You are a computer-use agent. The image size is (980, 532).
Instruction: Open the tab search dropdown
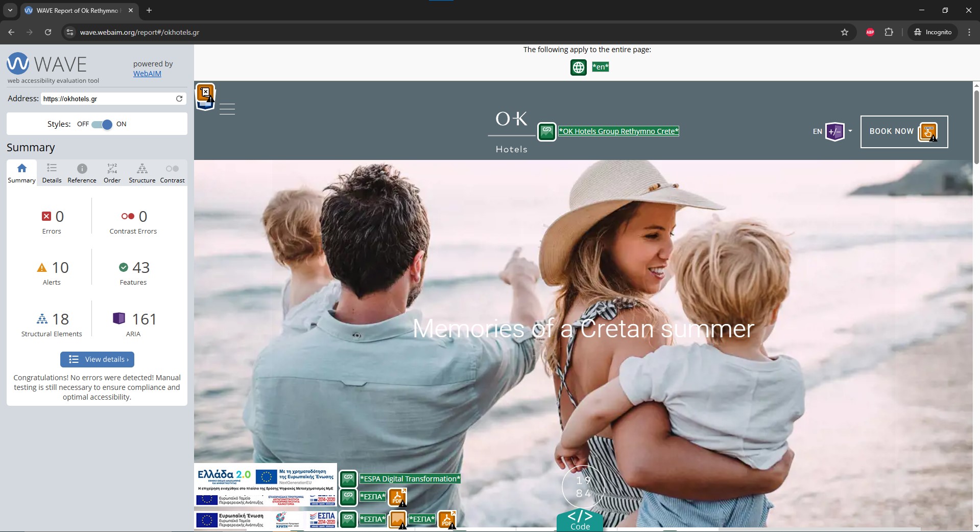[x=10, y=10]
